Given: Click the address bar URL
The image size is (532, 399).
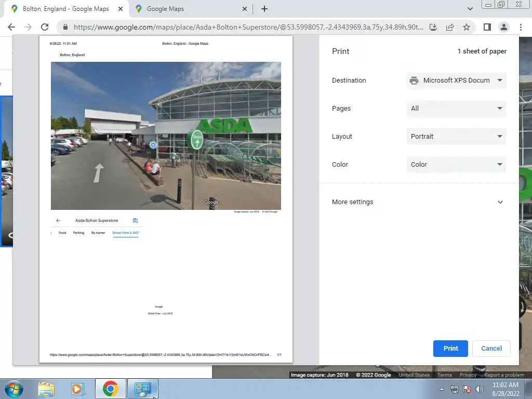Looking at the screenshot, I should 248,27.
